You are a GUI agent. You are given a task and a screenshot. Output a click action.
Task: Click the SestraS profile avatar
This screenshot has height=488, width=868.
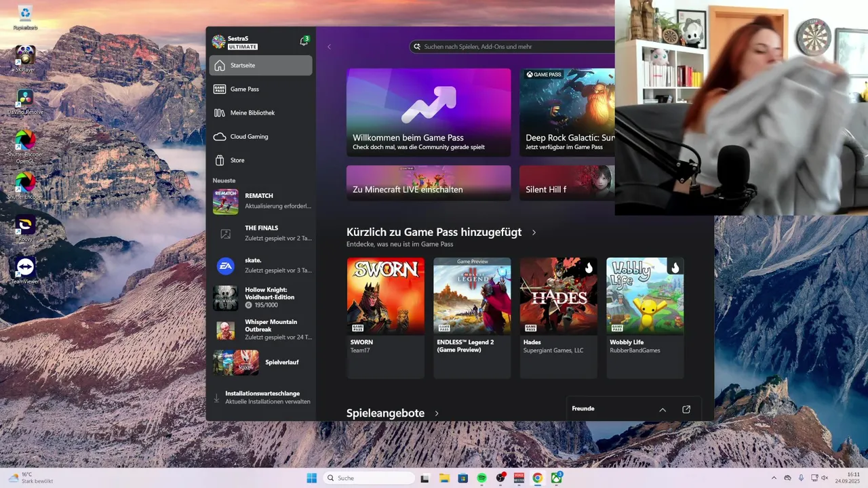[x=218, y=42]
